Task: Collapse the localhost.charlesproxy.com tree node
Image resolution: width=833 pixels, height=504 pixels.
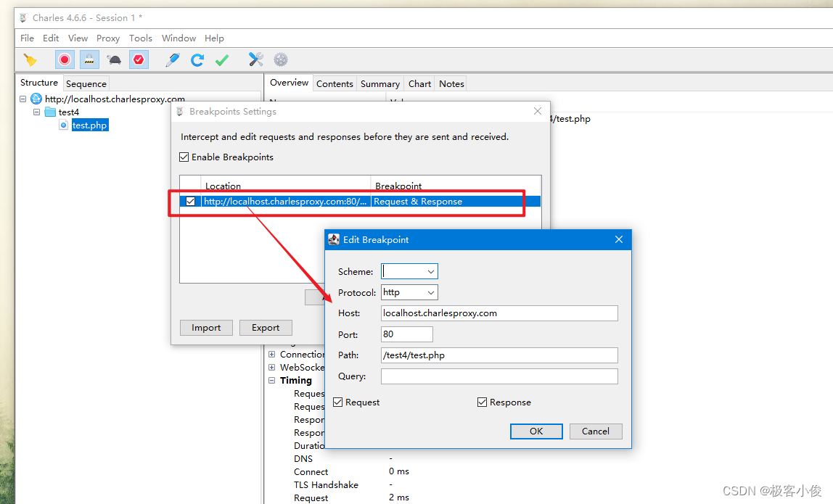Action: pos(22,99)
